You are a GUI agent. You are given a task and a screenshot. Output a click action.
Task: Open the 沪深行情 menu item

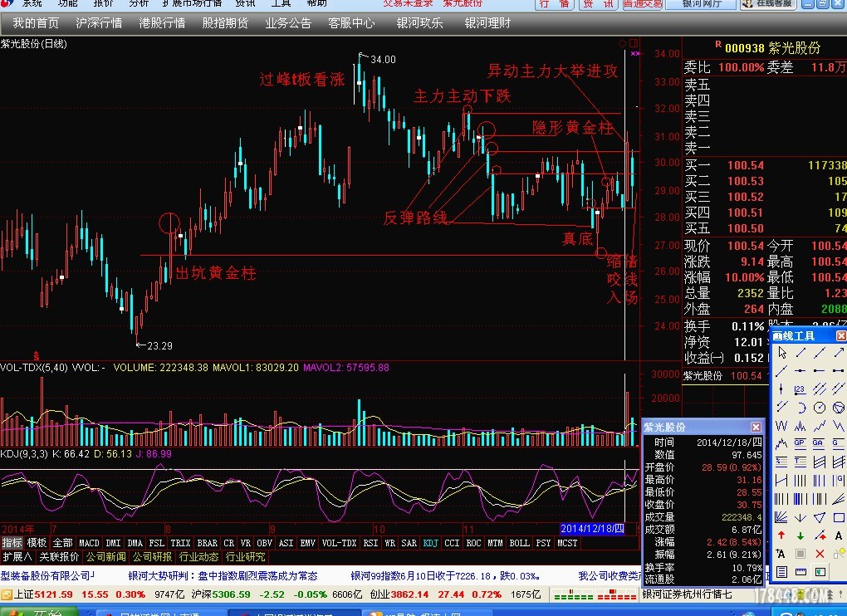tap(99, 23)
